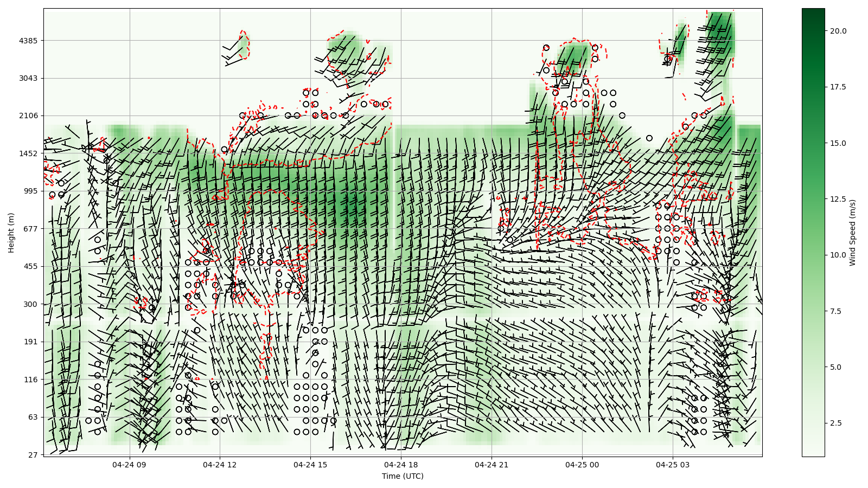Select the 04-25 03 time tick label
This screenshot has height=488, width=868.
(673, 465)
